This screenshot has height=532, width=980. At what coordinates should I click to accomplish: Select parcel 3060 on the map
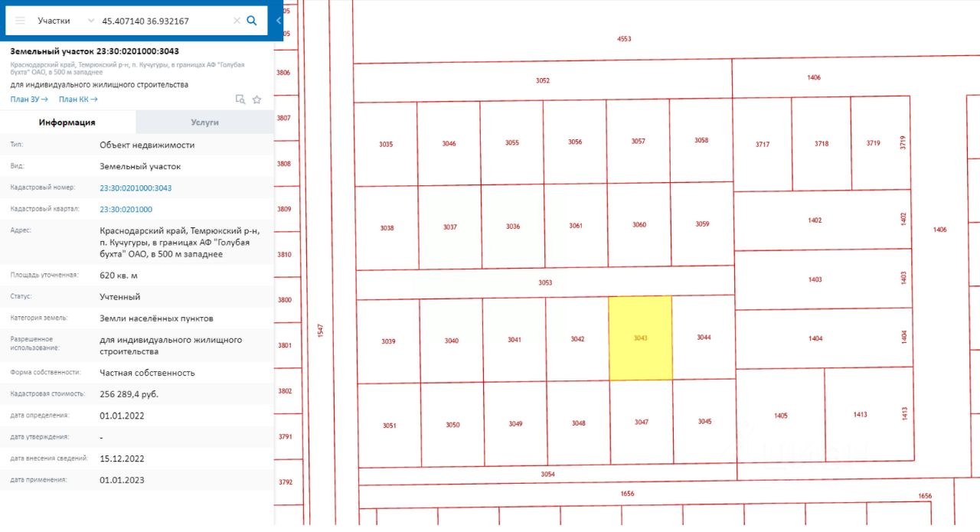pos(639,224)
